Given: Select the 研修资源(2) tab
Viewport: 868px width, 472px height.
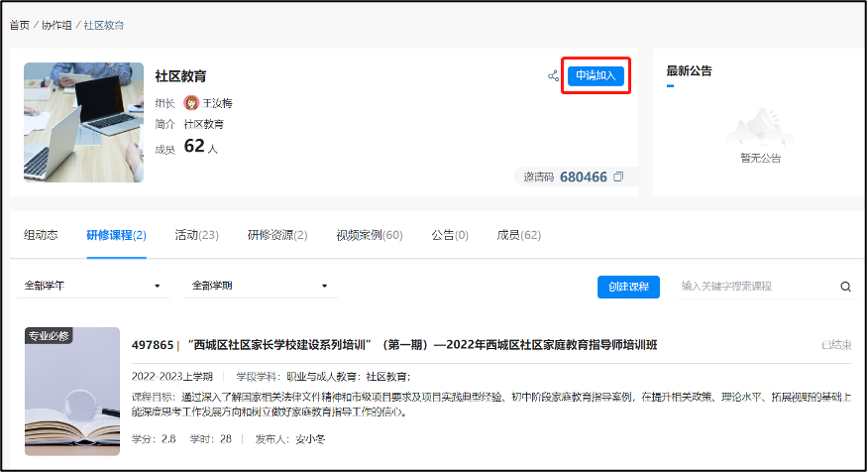Looking at the screenshot, I should point(277,235).
